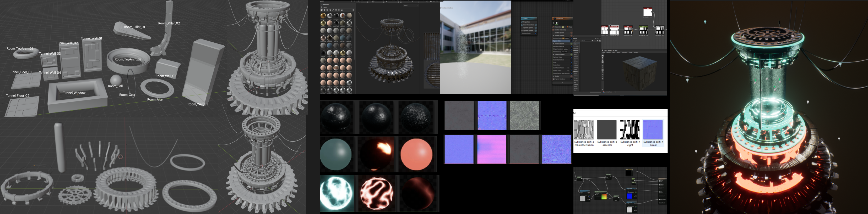Click the teal material preview sphere

tap(336, 154)
